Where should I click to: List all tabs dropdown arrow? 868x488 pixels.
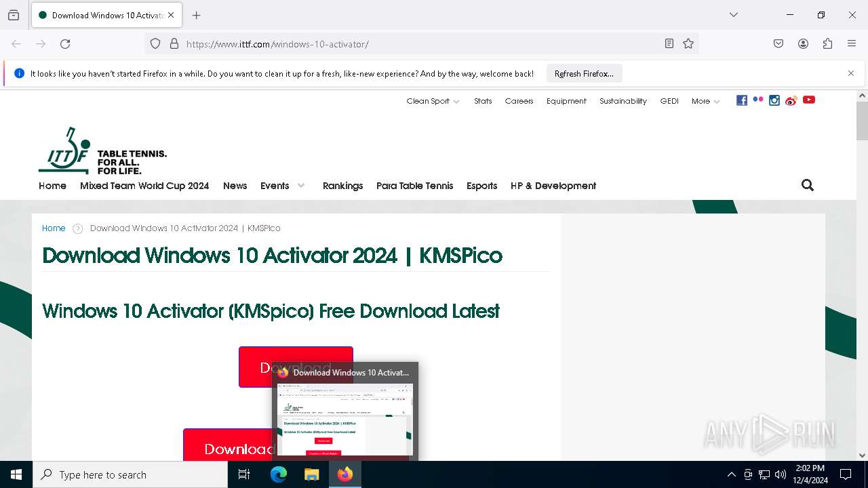734,15
